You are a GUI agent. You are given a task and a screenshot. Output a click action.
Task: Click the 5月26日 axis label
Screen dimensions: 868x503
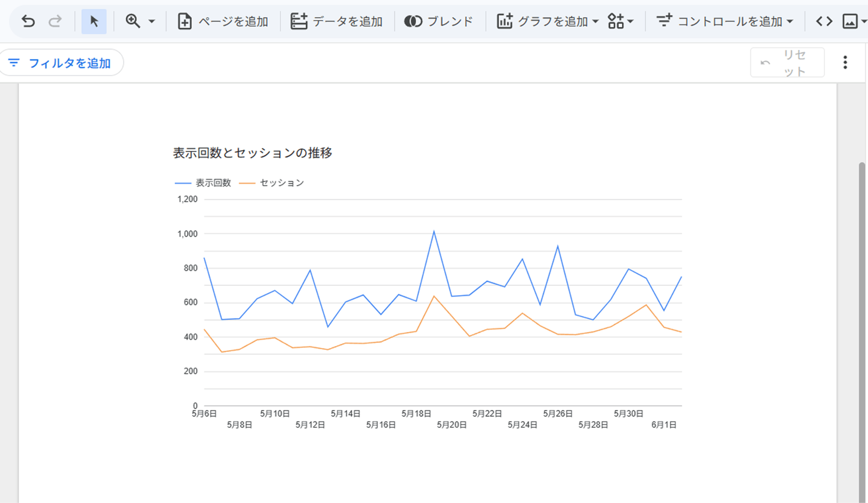point(558,414)
